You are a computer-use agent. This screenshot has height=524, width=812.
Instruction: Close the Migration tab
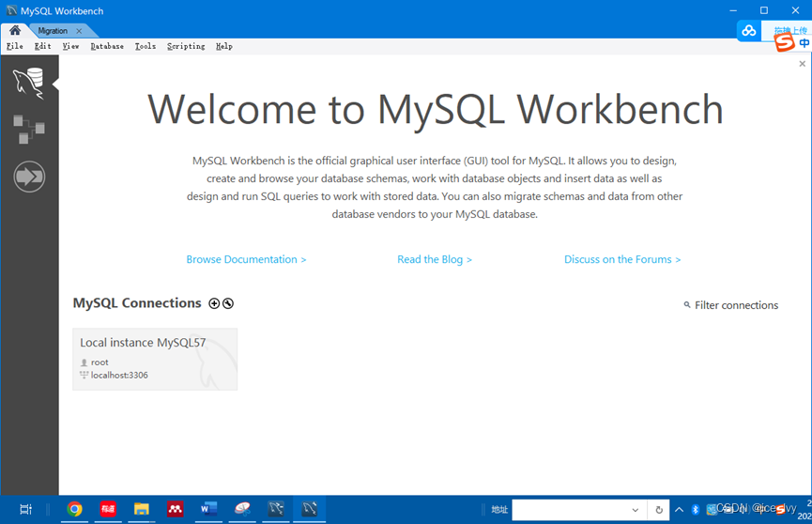pos(79,31)
